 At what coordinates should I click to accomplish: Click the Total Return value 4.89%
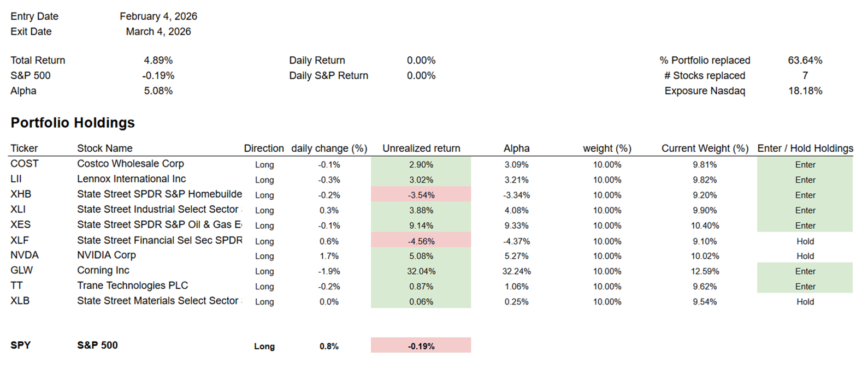158,61
